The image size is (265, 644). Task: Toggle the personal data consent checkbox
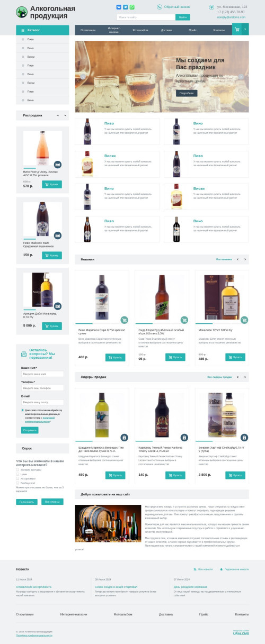23,410
